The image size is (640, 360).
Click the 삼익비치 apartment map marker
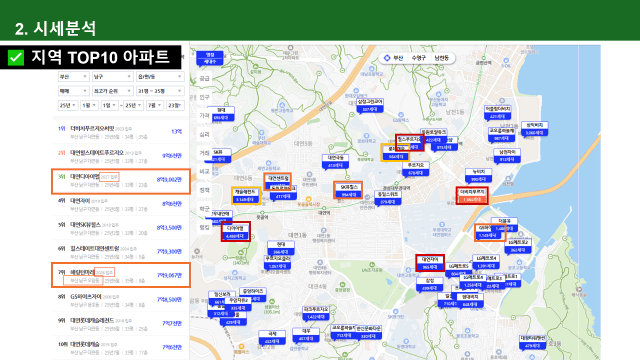coord(534,129)
